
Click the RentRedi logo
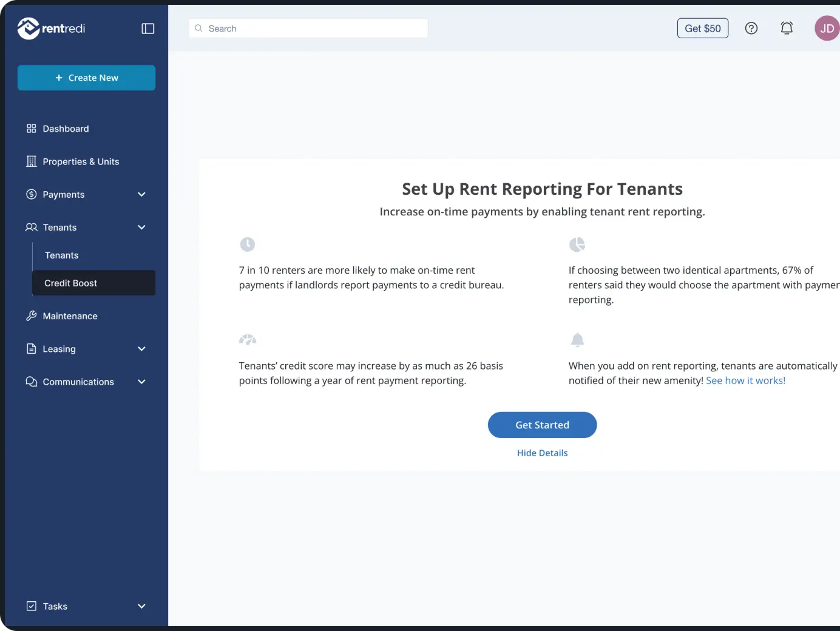(x=52, y=29)
